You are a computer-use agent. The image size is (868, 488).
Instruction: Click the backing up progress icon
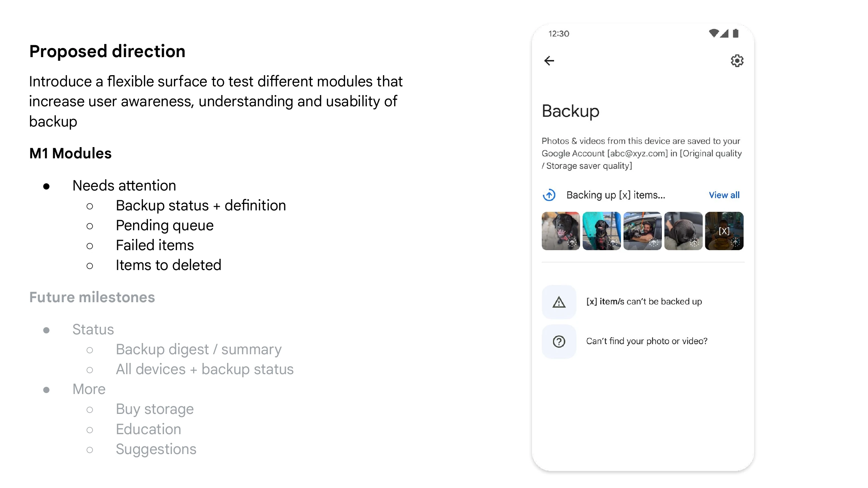click(x=549, y=195)
